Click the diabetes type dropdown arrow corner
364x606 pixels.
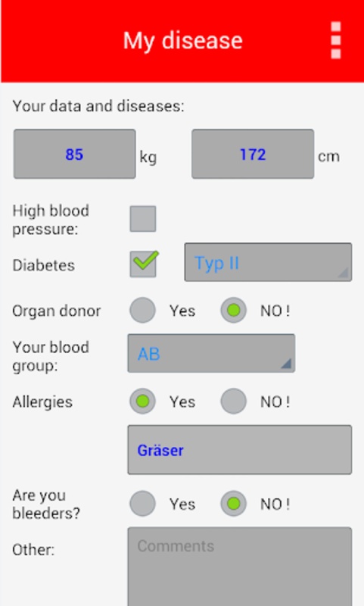(343, 273)
